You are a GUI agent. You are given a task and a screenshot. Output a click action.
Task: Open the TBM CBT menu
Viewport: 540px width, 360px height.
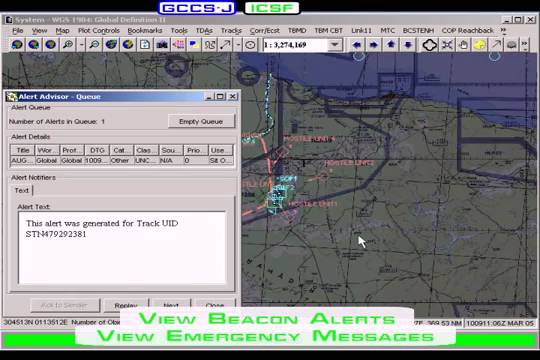(x=329, y=31)
